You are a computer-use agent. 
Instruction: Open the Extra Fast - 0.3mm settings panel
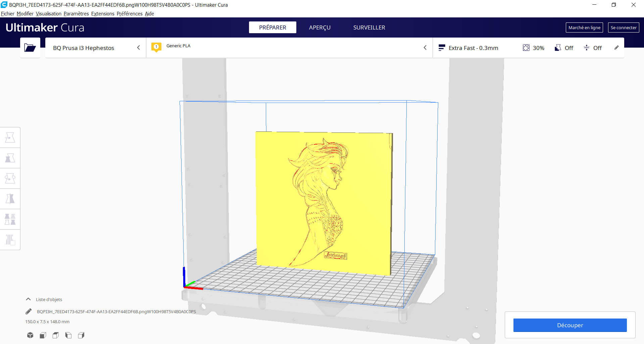tap(529, 48)
